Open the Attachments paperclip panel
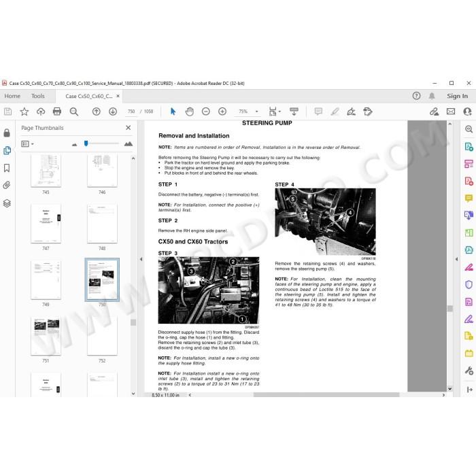The image size is (476, 476). tap(7, 185)
